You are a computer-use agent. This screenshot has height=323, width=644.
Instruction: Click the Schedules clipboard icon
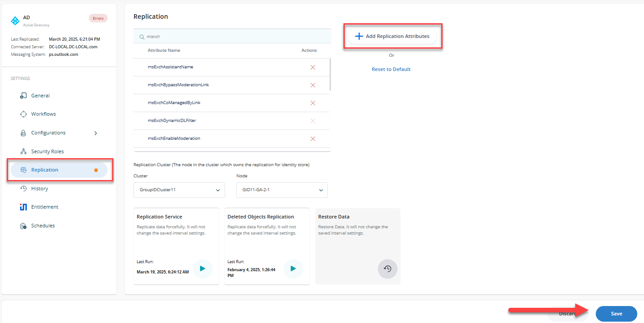23,226
